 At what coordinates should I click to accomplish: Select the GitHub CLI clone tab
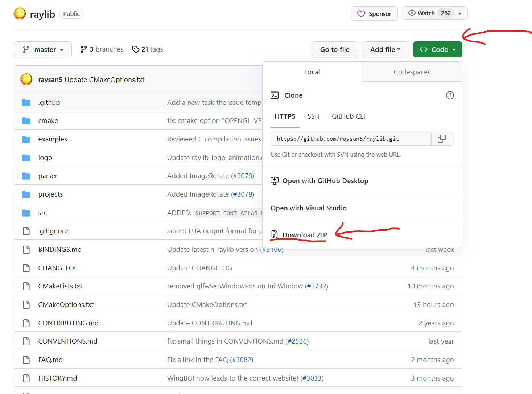[348, 116]
